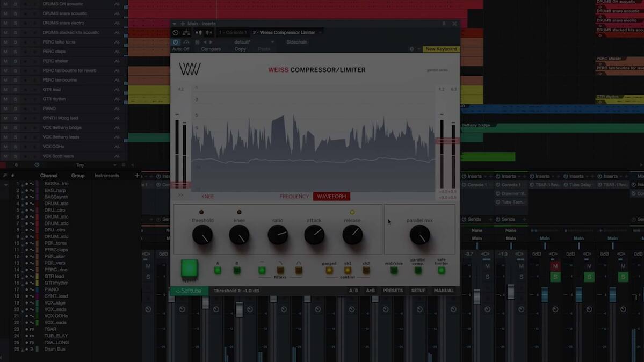Open the PRESETS menu
Screen dimensions: 644x362
coord(393,290)
